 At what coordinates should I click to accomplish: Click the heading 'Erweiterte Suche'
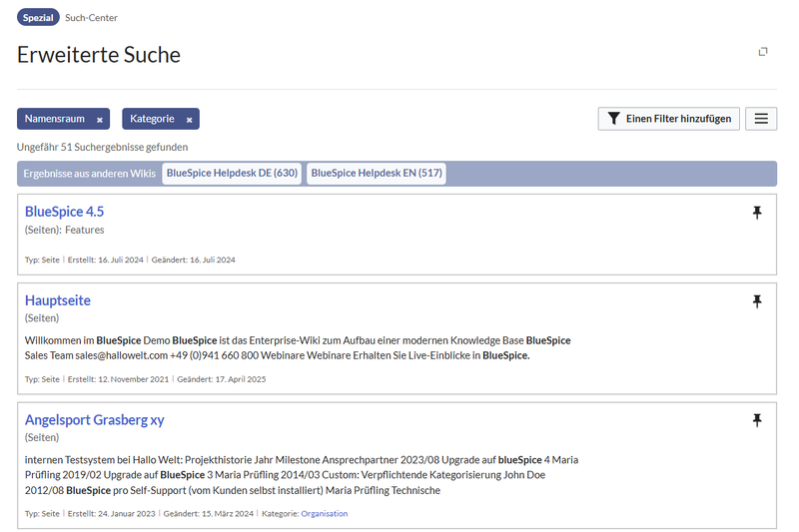[x=99, y=55]
